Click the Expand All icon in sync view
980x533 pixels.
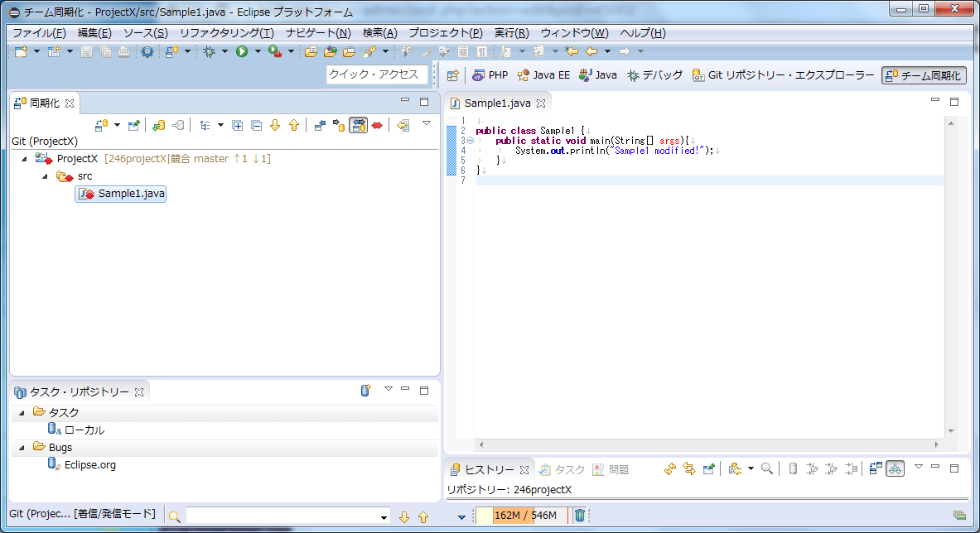point(238,126)
